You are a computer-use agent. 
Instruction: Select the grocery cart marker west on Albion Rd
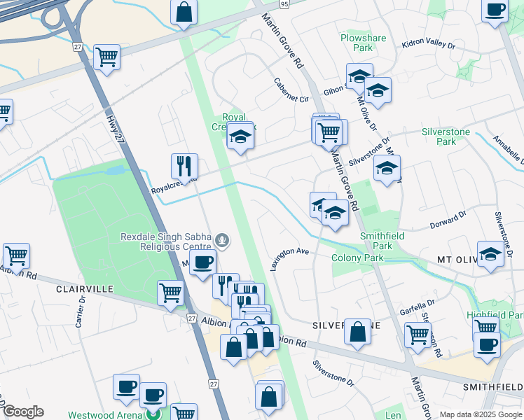point(16,257)
